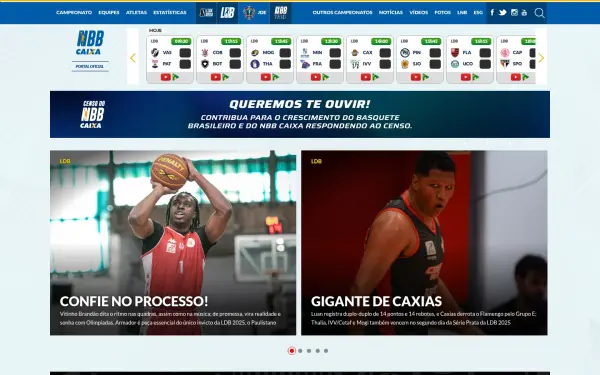Open the search magnifier icon
The image size is (600, 375).
coord(539,13)
